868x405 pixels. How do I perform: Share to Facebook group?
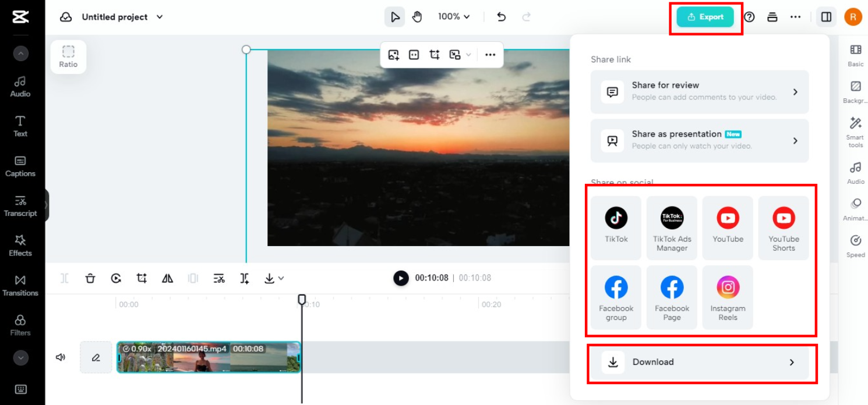616,297
